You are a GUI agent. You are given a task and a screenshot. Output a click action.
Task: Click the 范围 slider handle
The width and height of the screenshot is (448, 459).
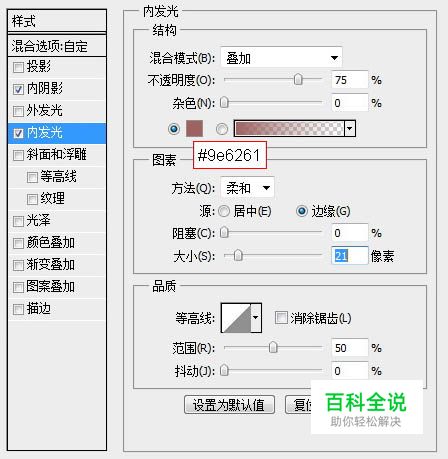click(x=273, y=347)
